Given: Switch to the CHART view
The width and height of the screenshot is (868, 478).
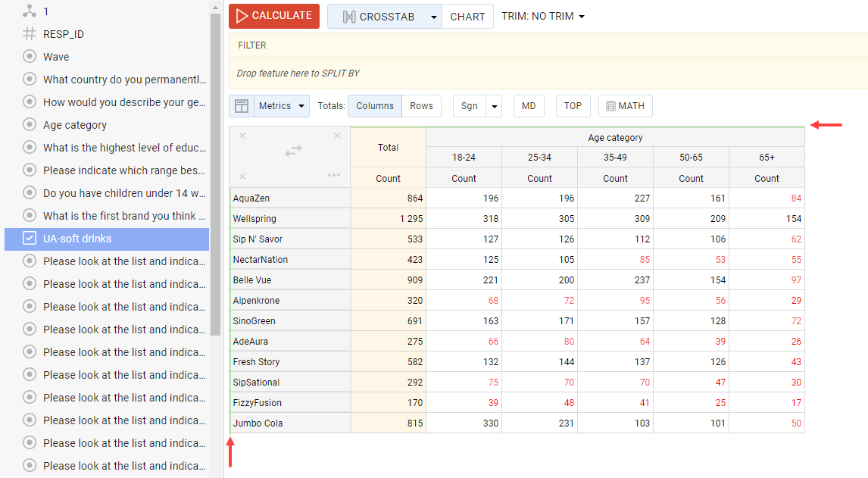Looking at the screenshot, I should (467, 17).
